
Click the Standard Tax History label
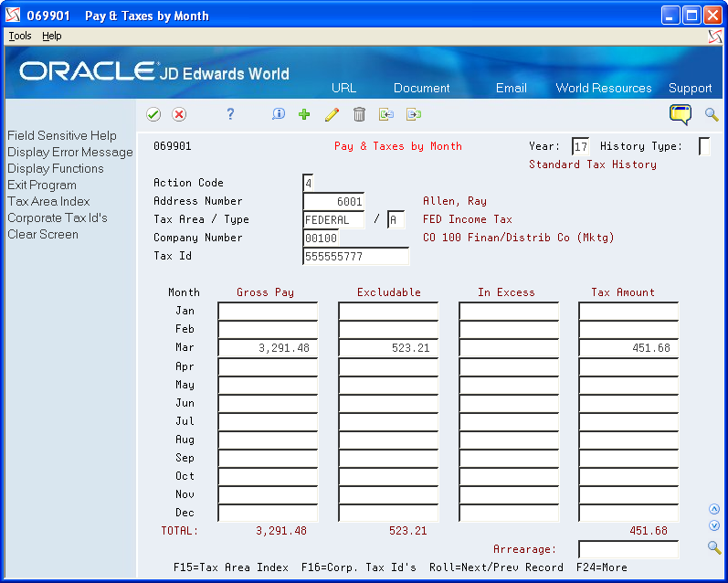click(593, 164)
